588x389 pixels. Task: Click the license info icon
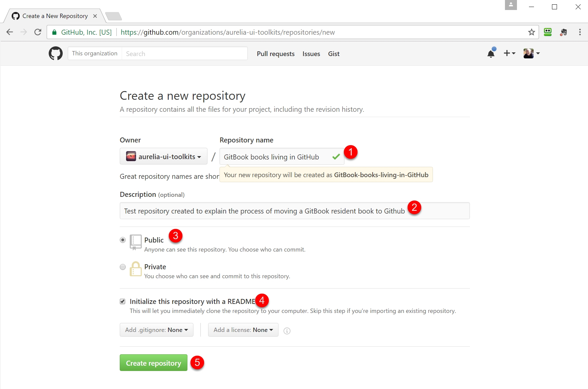[287, 331]
